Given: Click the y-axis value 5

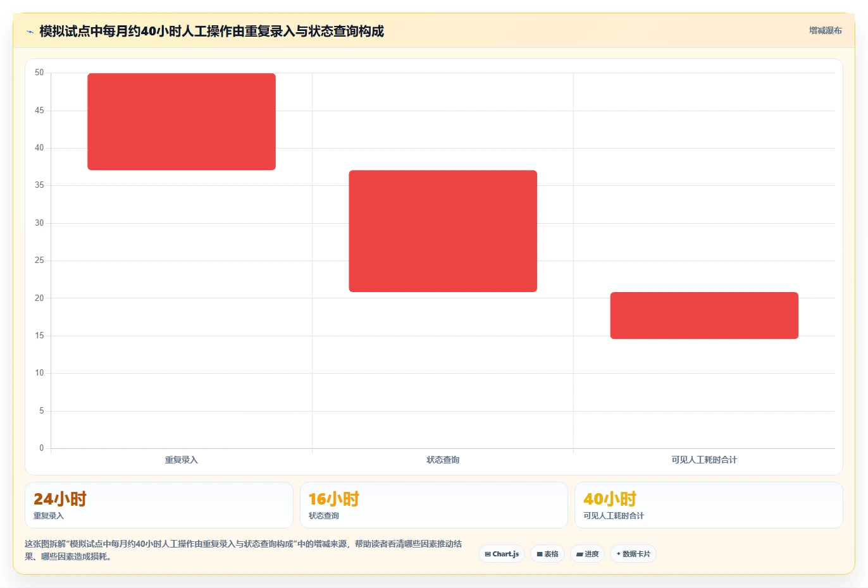Looking at the screenshot, I should click(x=42, y=411).
